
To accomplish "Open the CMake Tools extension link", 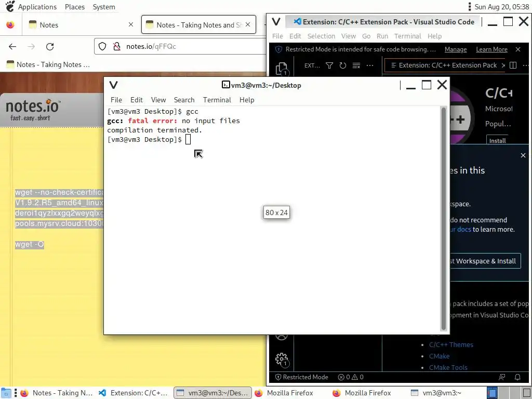I will [x=448, y=367].
